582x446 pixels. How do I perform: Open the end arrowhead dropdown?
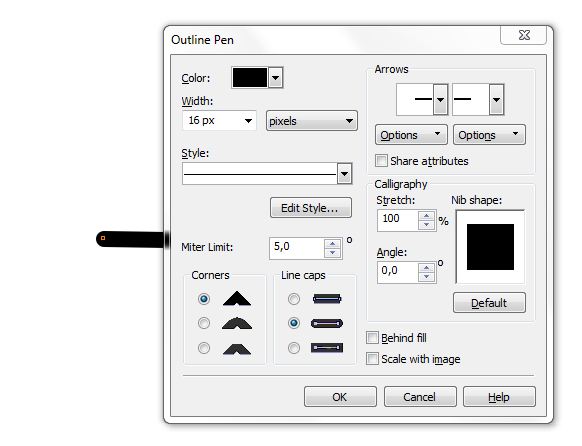tap(496, 99)
